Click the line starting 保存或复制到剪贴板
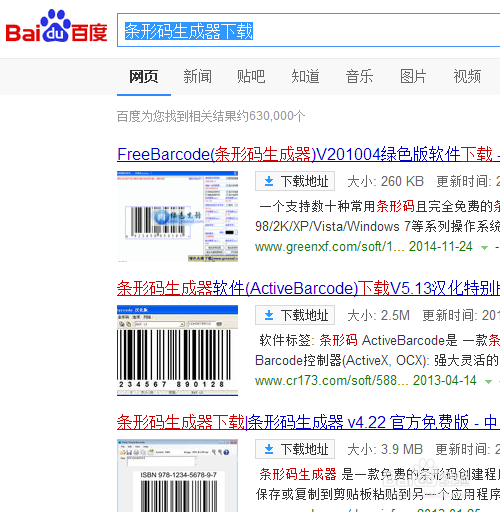The width and height of the screenshot is (500, 512). click(377, 495)
